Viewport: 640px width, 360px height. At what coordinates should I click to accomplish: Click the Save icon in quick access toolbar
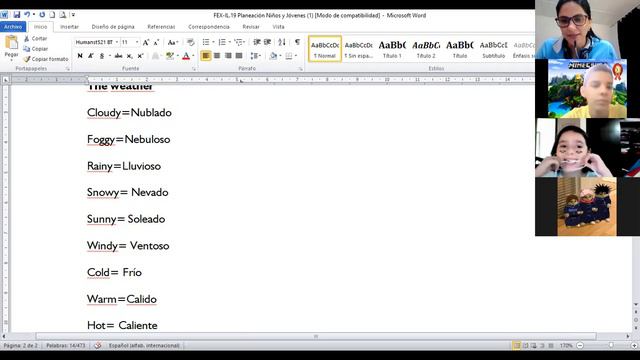pos(17,15)
